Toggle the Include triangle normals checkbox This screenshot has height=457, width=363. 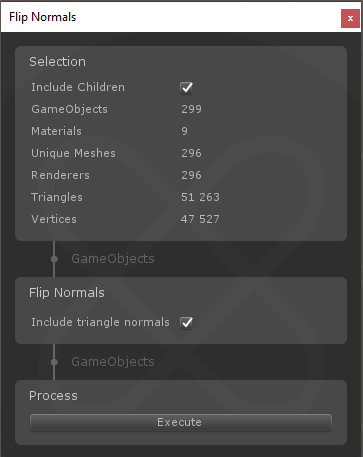(x=186, y=323)
